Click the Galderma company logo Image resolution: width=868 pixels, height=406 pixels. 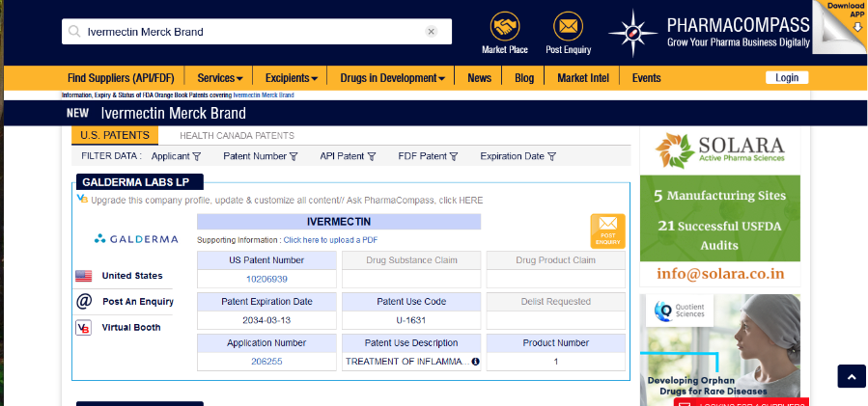[x=136, y=239]
